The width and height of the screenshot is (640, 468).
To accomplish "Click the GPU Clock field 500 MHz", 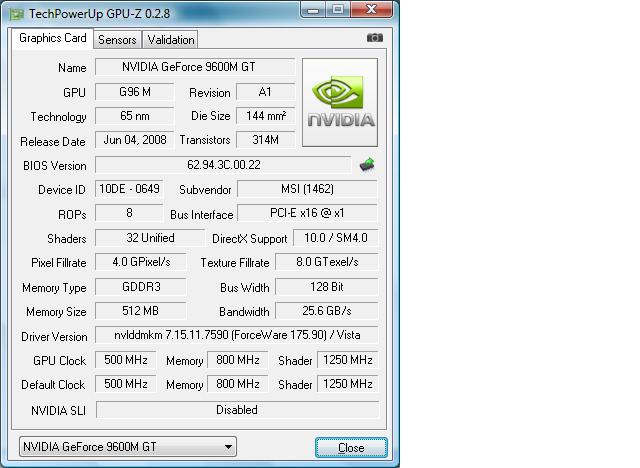I will pyautogui.click(x=126, y=360).
